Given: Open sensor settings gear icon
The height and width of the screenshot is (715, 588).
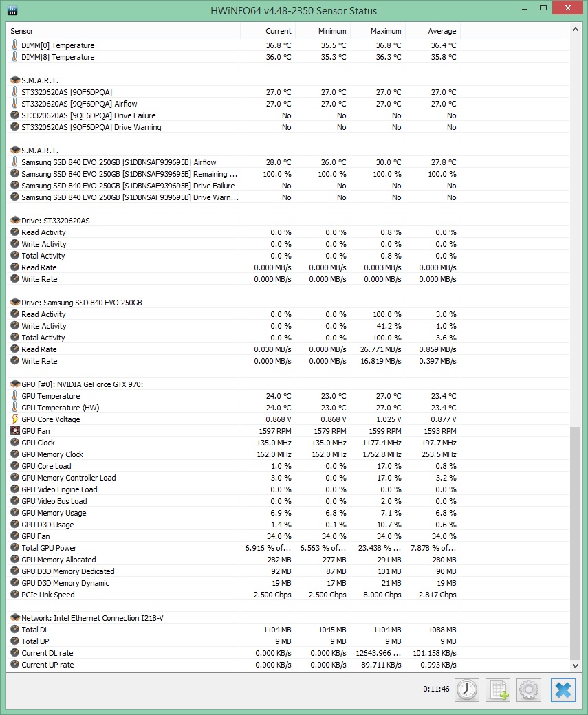Looking at the screenshot, I should click(x=529, y=689).
